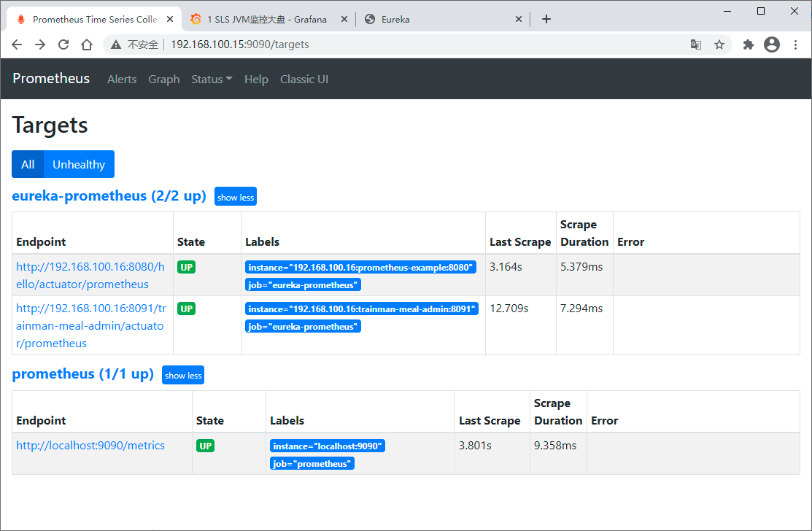Open the extensions puzzle icon
The width and height of the screenshot is (812, 531).
tap(749, 44)
